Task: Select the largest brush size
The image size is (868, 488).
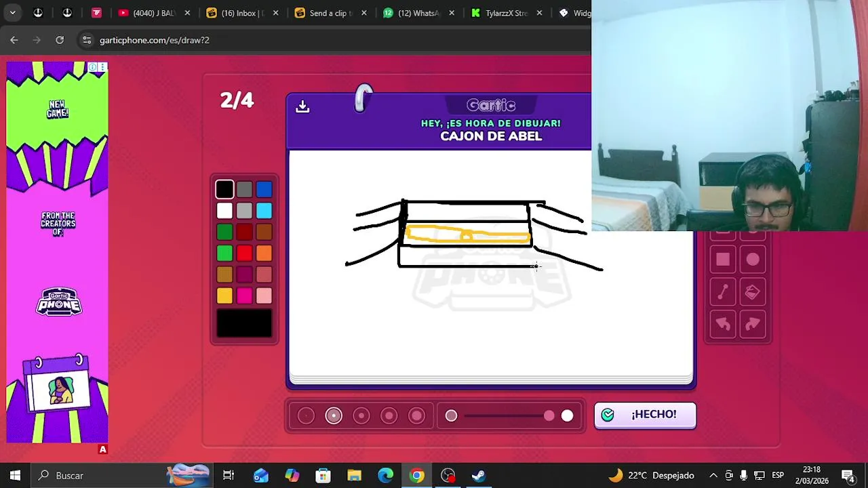Action: [417, 415]
